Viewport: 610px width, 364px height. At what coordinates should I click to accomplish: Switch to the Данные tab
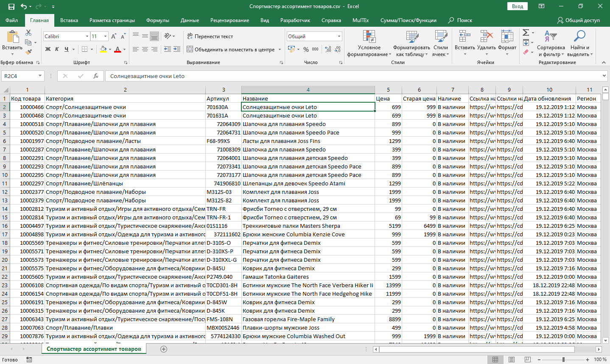tap(190, 20)
